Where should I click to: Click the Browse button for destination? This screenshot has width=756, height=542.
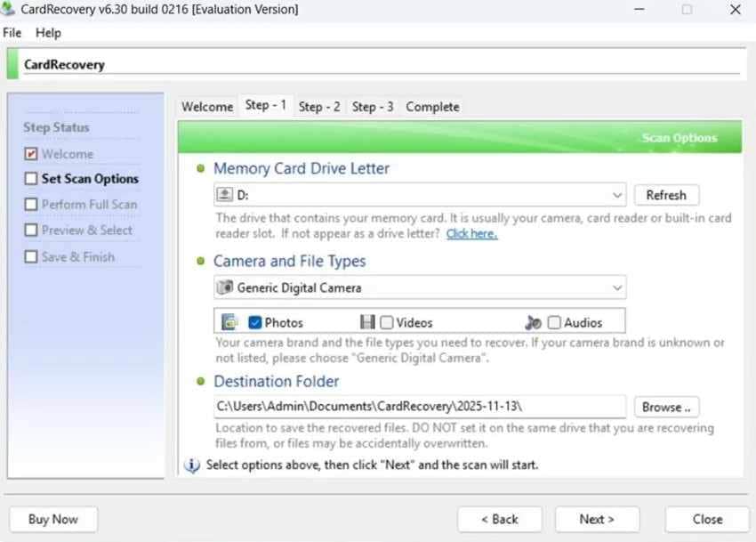(666, 407)
